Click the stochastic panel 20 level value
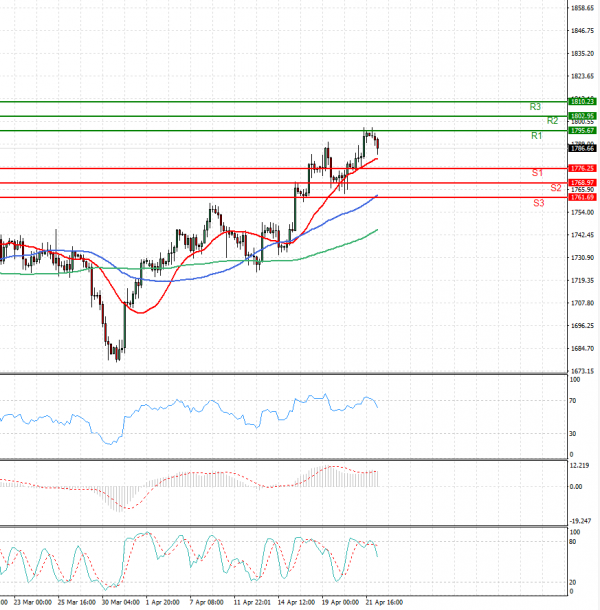 pyautogui.click(x=573, y=582)
